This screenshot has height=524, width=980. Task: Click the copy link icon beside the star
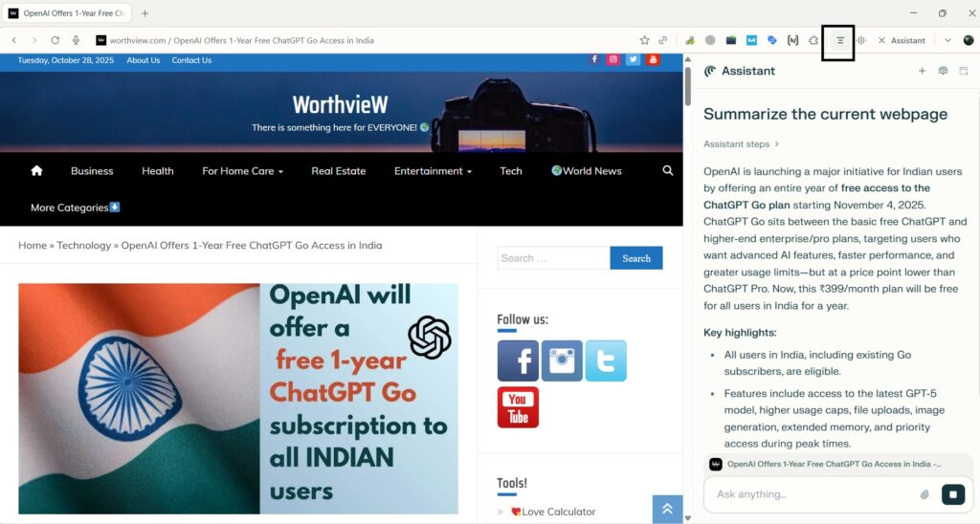click(x=663, y=40)
